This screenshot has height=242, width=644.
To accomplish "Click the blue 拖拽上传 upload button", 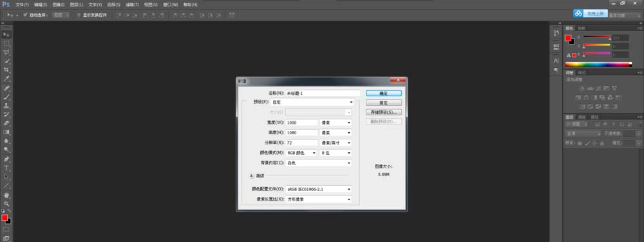I will [x=595, y=14].
